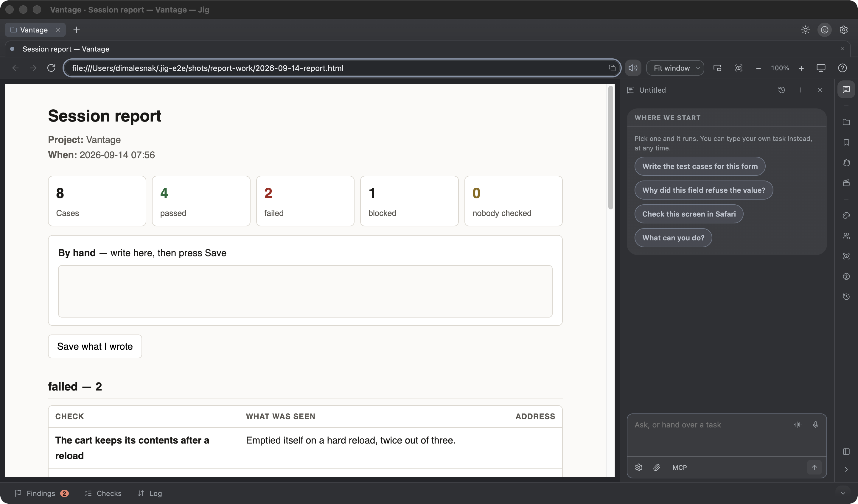858x504 pixels.
Task: Pick Write the test cases for this form
Action: [x=700, y=166]
